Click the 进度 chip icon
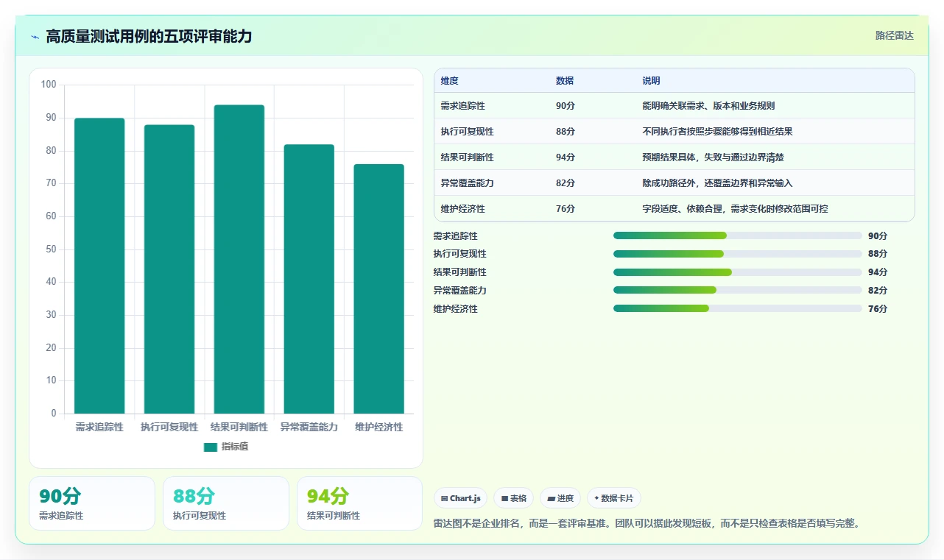The height and width of the screenshot is (560, 944). tap(552, 498)
